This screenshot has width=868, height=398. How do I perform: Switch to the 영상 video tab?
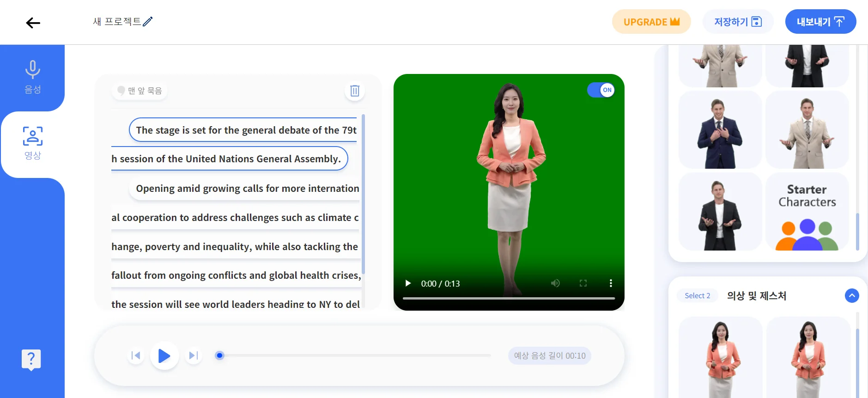click(32, 143)
